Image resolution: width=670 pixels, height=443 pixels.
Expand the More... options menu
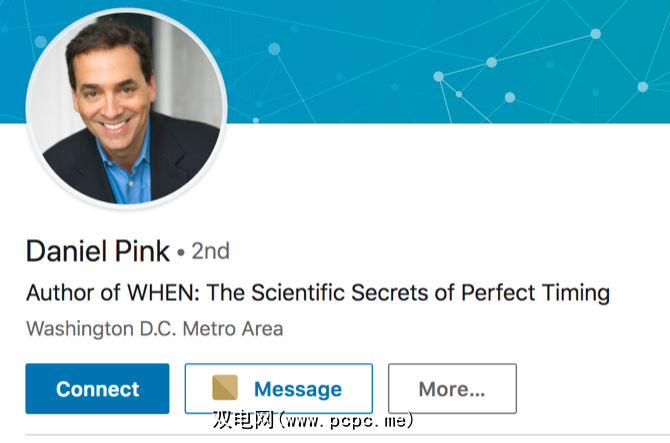(452, 389)
